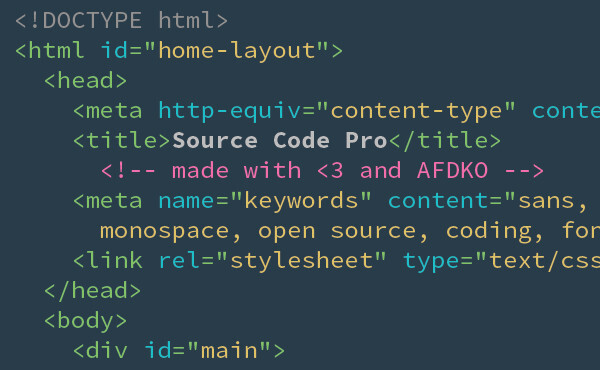Click the "sans, string after content=
The image size is (600, 370).
tap(545, 201)
